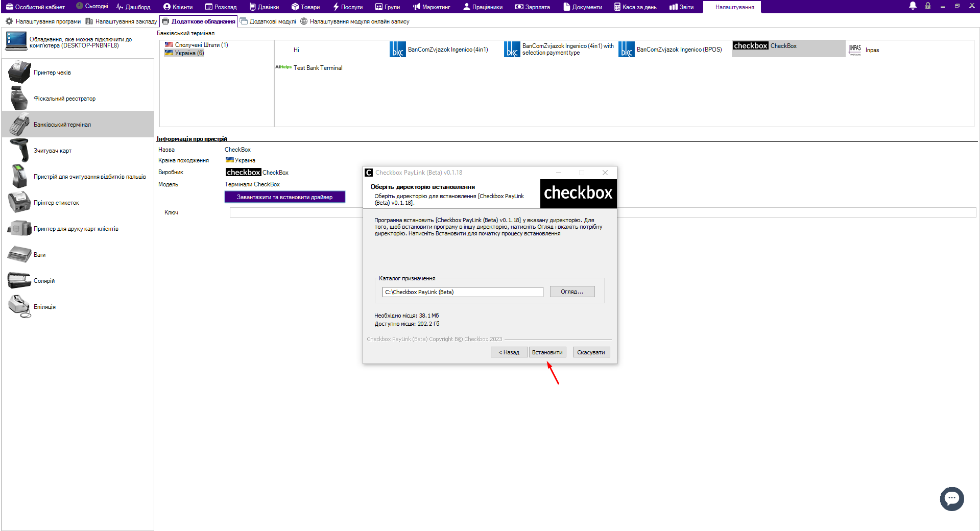Open the Послуги menu

(347, 7)
